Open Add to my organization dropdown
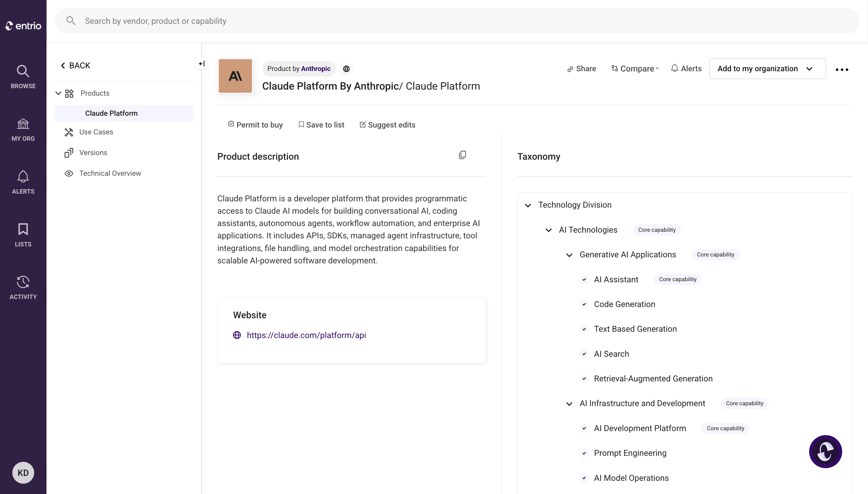The width and height of the screenshot is (868, 494). (x=767, y=69)
